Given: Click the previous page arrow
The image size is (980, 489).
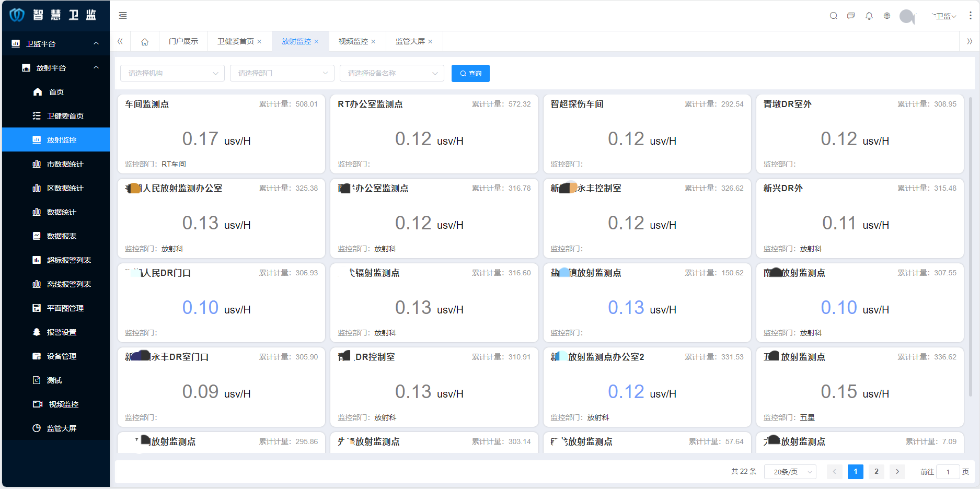Looking at the screenshot, I should click(x=835, y=472).
